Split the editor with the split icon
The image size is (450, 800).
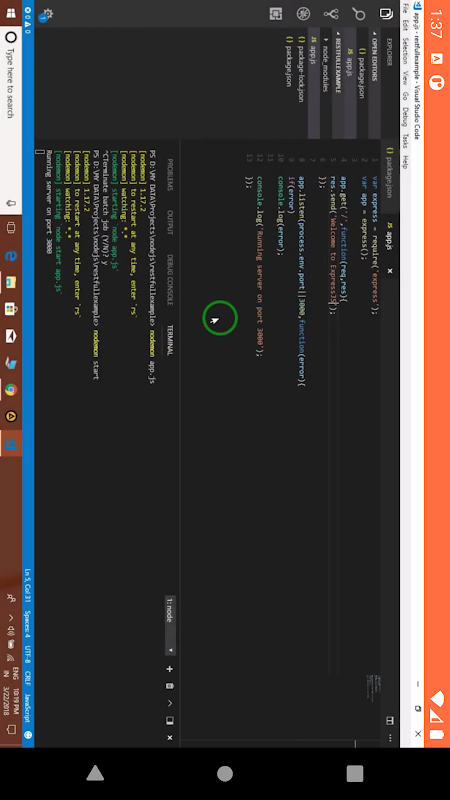point(390,721)
